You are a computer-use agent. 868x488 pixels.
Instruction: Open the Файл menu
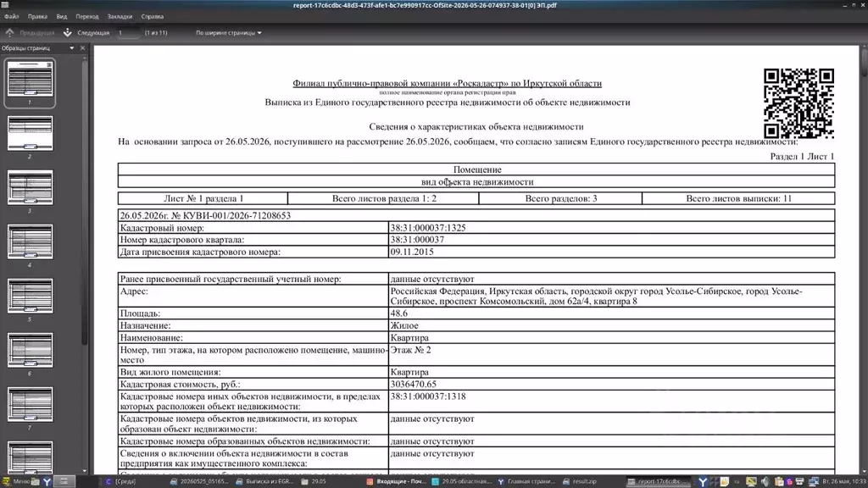click(x=12, y=17)
